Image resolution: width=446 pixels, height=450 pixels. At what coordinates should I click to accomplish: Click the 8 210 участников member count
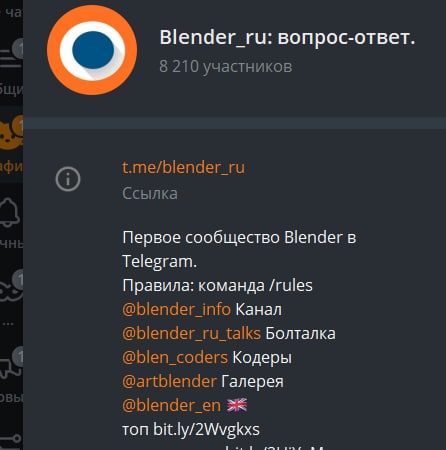point(226,66)
